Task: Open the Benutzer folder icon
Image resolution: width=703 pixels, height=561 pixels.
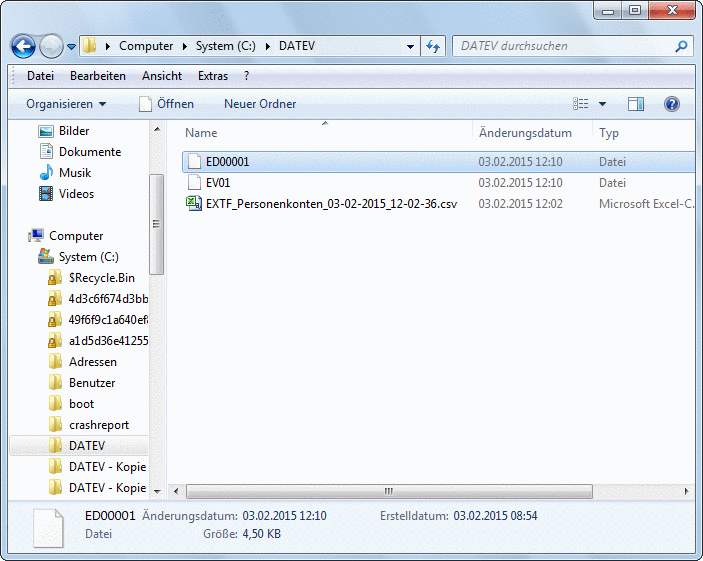Action: (55, 383)
